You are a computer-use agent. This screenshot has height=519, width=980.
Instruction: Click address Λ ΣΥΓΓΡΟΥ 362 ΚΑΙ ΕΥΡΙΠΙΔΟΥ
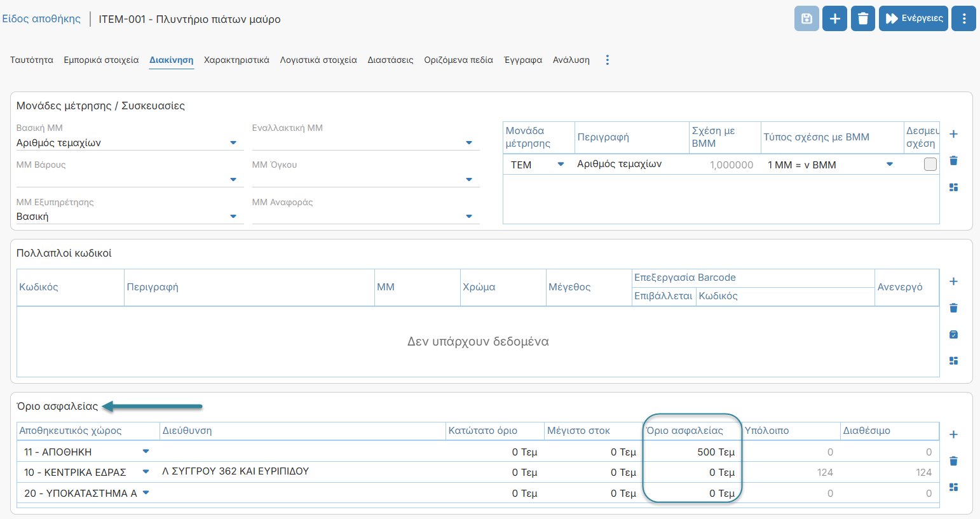pyautogui.click(x=236, y=471)
